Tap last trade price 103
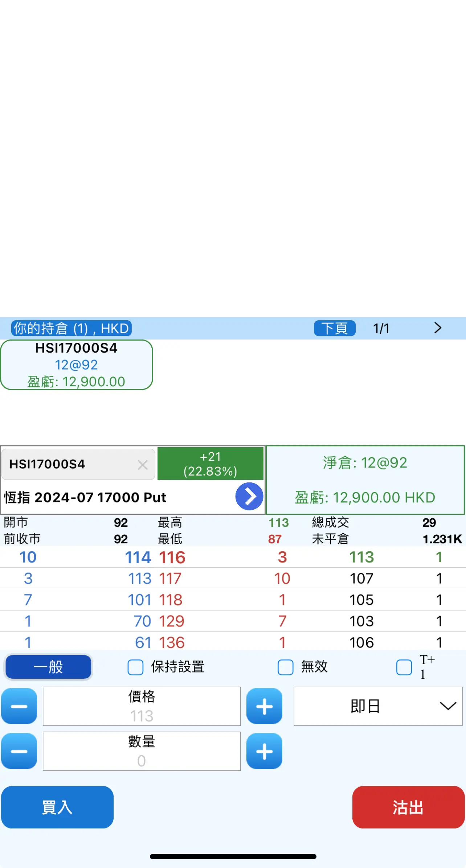This screenshot has height=868, width=466. (x=361, y=621)
